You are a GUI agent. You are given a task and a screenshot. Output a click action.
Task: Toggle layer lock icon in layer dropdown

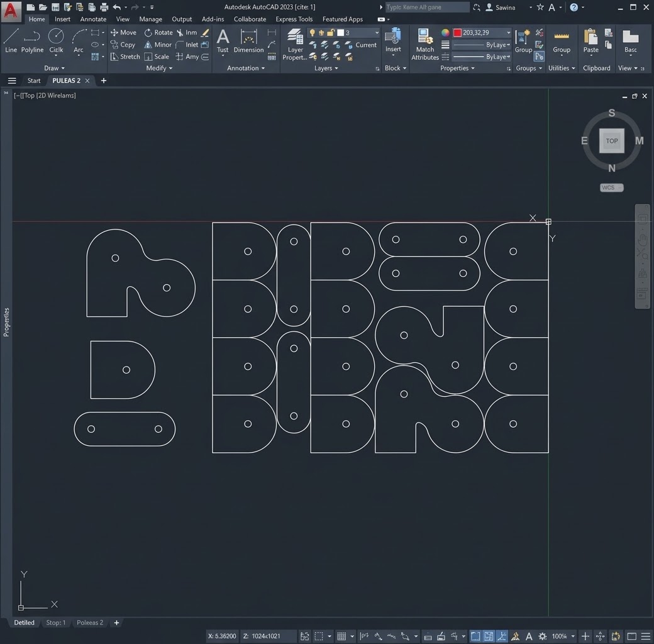click(331, 33)
